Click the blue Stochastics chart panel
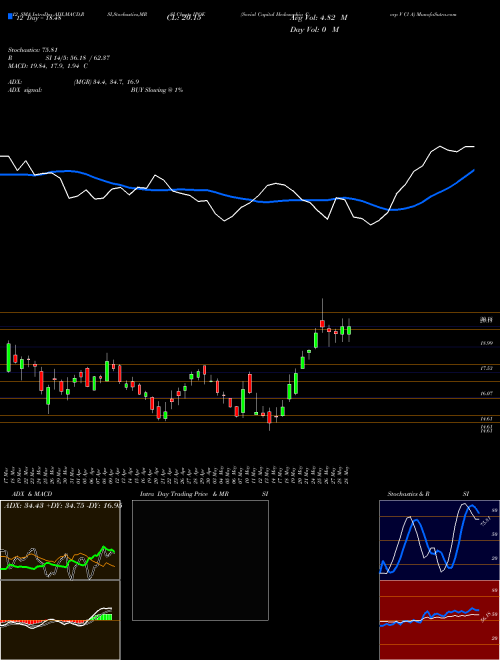The image size is (500, 660). (439, 540)
